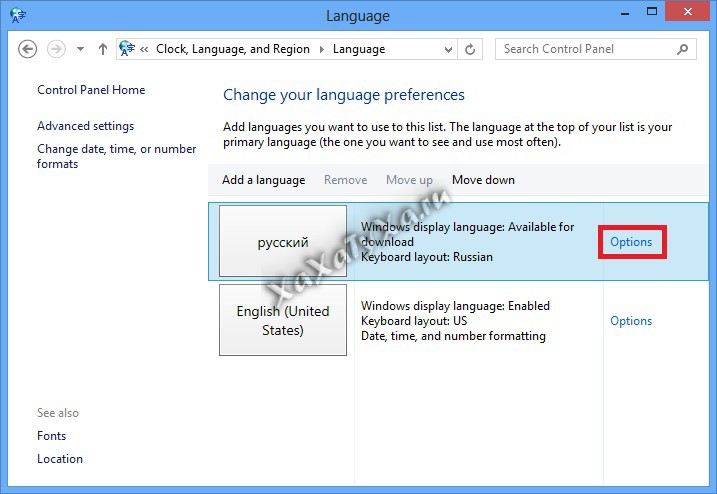717x494 pixels.
Task: Click the Back navigation arrow
Action: (x=27, y=49)
